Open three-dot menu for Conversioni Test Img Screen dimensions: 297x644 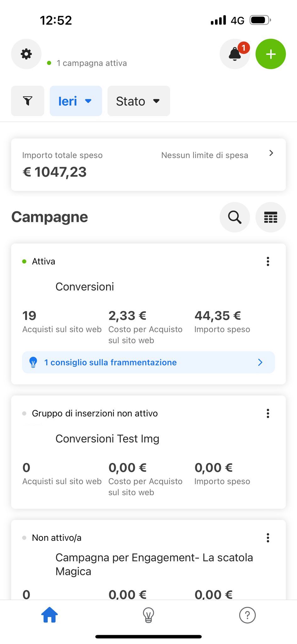tap(268, 414)
